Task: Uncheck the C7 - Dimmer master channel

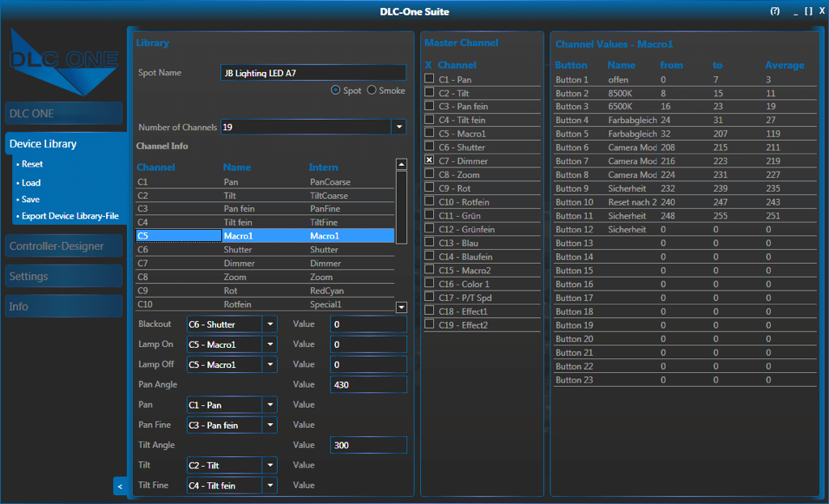Action: 429,160
